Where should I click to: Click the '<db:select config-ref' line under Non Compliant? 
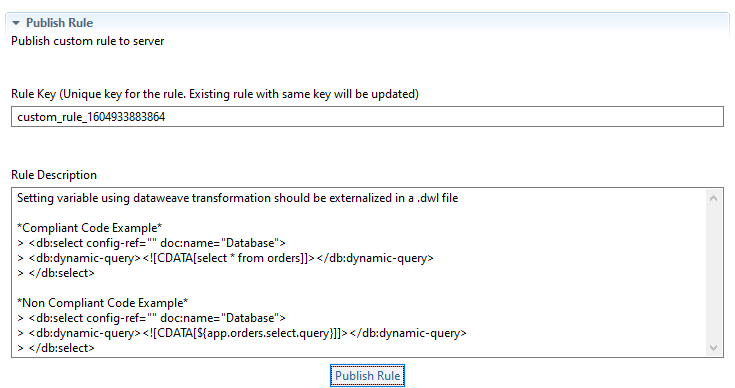(151, 318)
